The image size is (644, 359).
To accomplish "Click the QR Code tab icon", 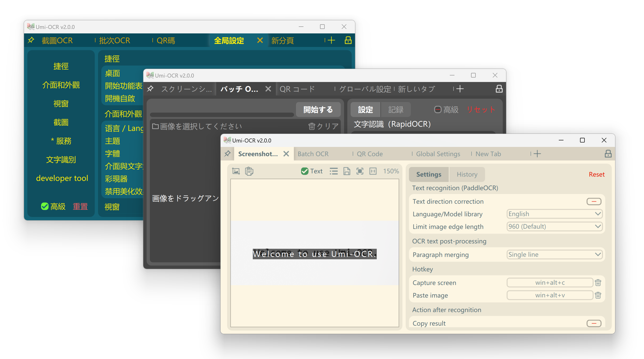I will [x=369, y=154].
